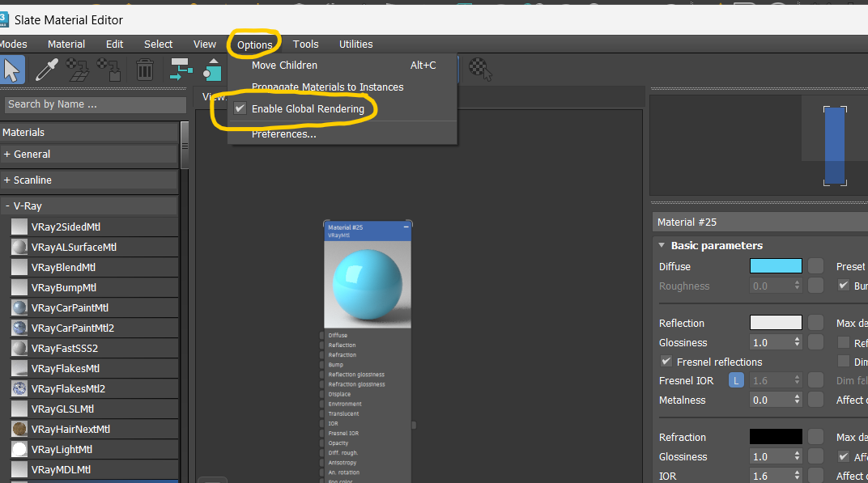
Task: Click the Select Tool arrow icon
Action: click(x=12, y=70)
